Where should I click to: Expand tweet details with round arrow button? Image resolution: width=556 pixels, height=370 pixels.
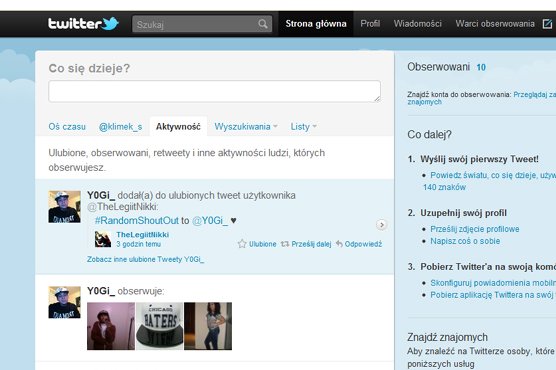click(381, 225)
